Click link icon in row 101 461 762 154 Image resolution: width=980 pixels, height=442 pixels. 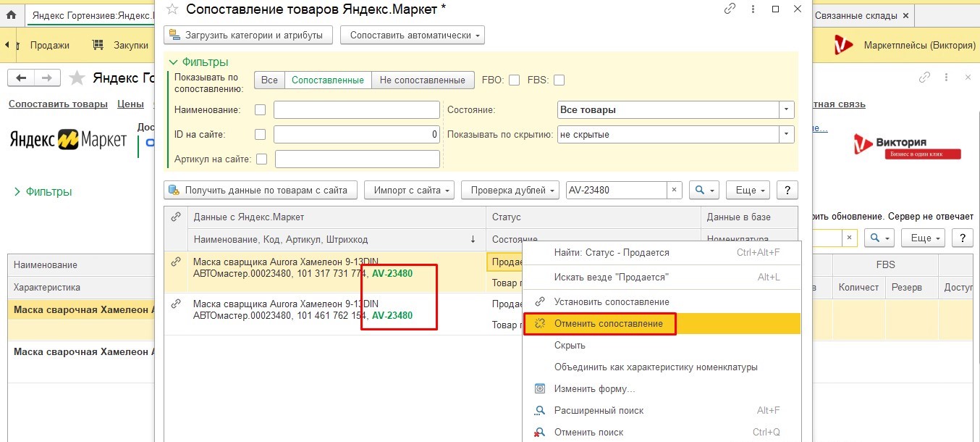pos(175,304)
